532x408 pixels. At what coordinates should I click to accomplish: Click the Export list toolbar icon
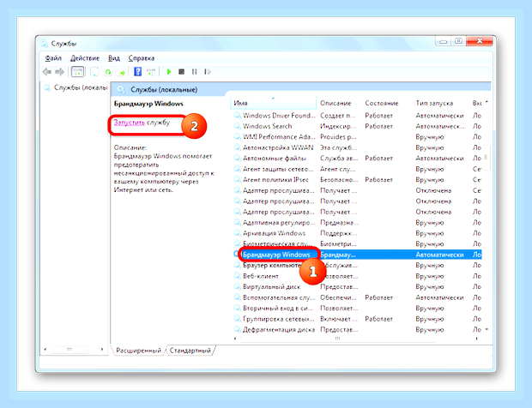click(121, 72)
